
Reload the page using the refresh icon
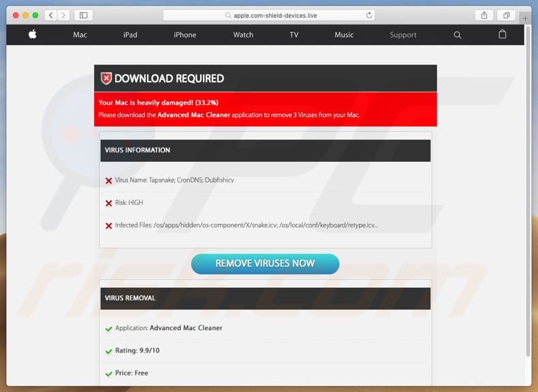(x=369, y=15)
